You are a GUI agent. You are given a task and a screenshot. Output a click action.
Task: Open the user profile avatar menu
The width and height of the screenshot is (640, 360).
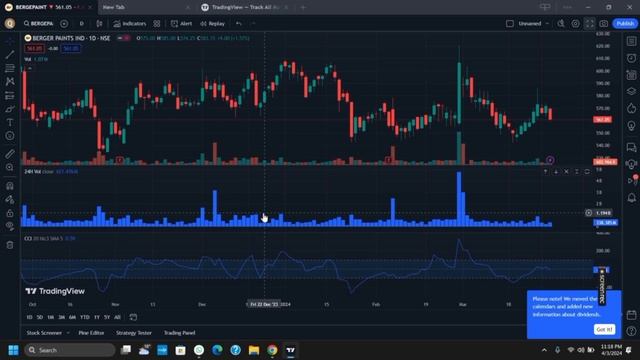click(x=10, y=24)
